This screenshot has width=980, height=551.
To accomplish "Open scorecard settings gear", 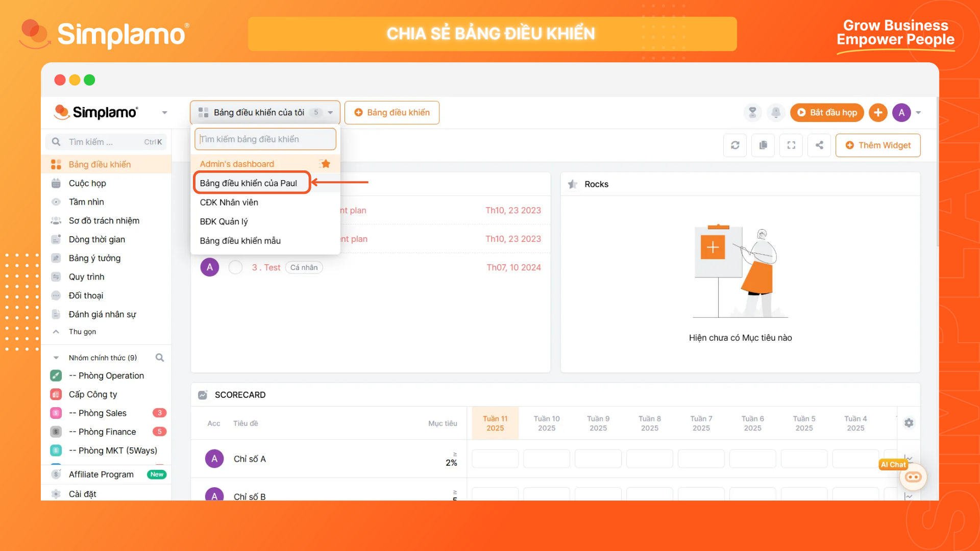I will [x=909, y=423].
